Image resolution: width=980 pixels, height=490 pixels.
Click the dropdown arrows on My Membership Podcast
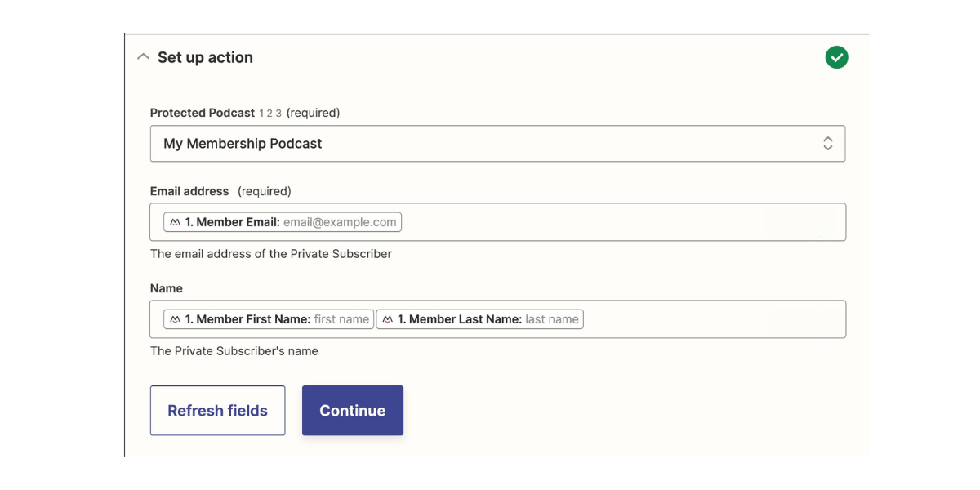[x=827, y=144]
